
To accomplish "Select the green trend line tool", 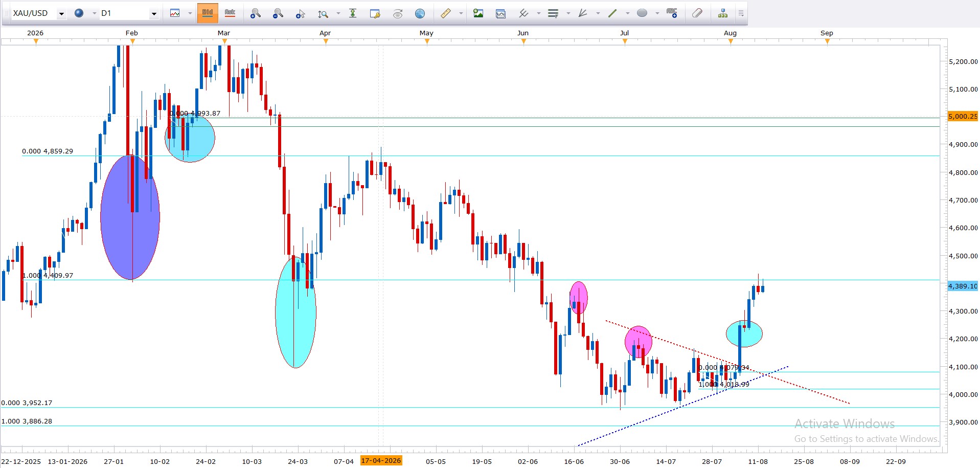I will [612, 13].
